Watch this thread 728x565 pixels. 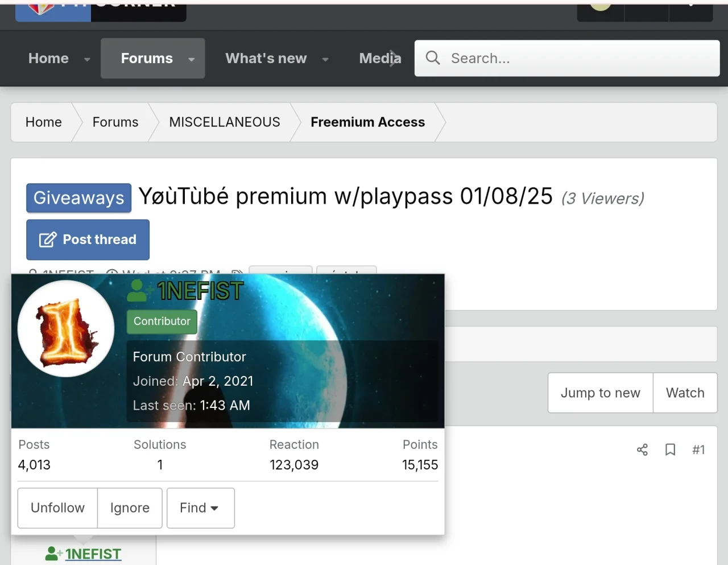(685, 393)
